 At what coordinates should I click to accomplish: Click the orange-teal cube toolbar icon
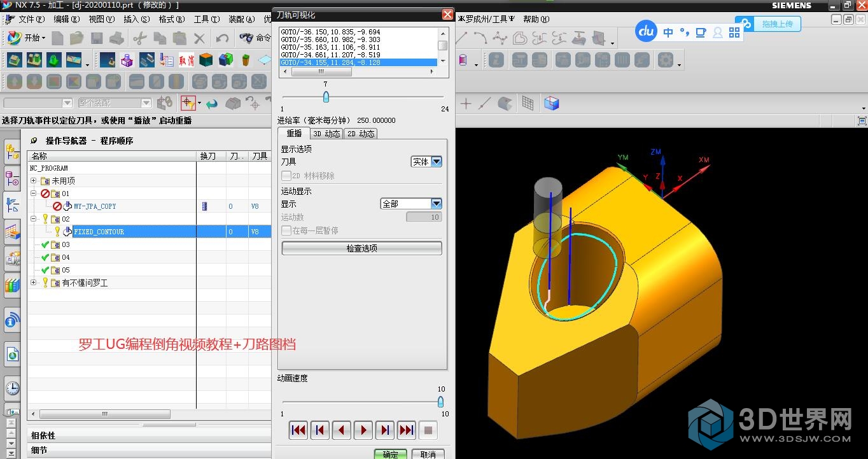[206, 60]
